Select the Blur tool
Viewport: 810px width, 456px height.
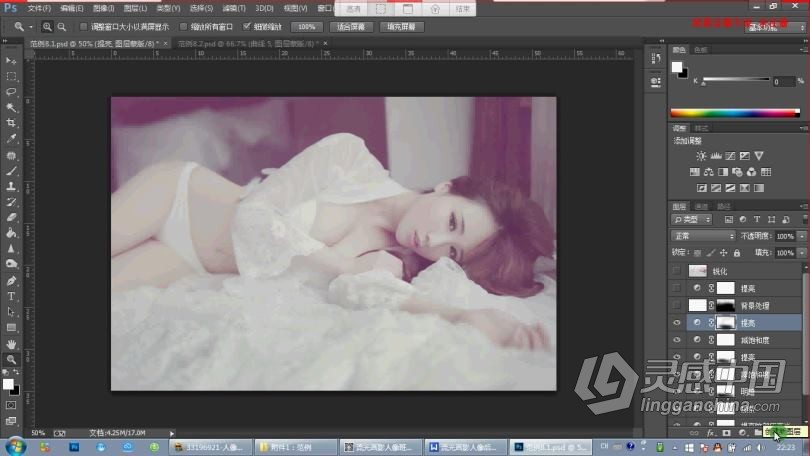click(x=11, y=248)
